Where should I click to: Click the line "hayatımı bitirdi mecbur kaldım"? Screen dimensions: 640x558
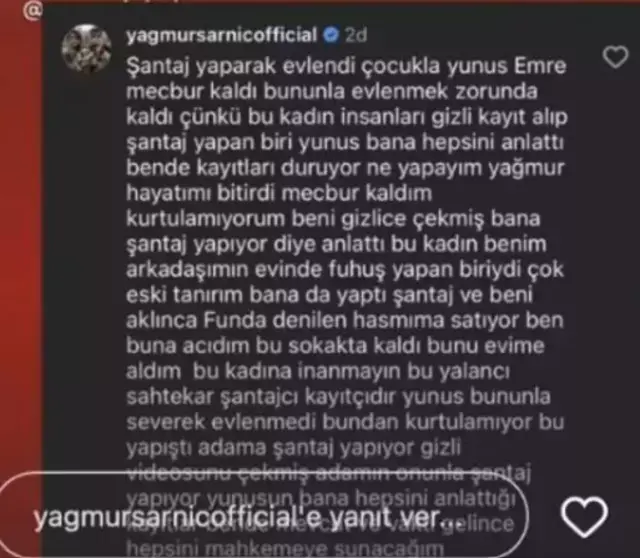pyautogui.click(x=279, y=193)
